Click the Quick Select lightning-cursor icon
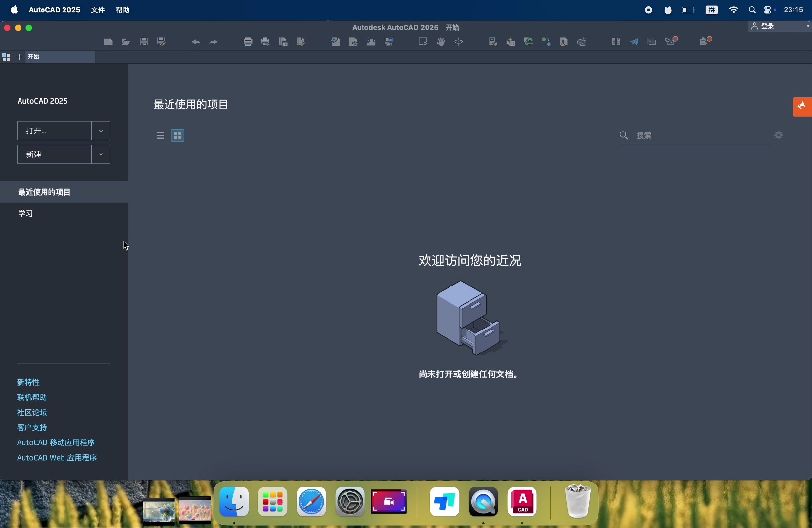This screenshot has width=812, height=528. 511,42
